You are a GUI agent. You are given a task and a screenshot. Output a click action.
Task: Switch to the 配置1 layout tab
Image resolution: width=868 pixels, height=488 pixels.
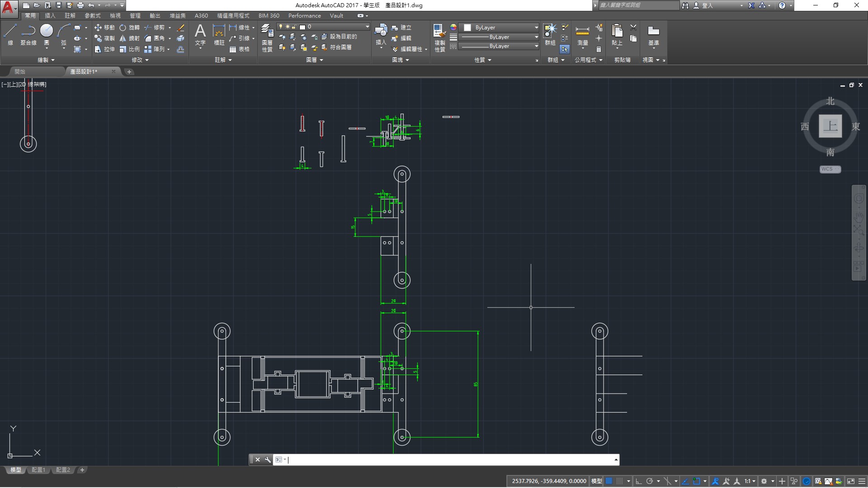coord(38,470)
